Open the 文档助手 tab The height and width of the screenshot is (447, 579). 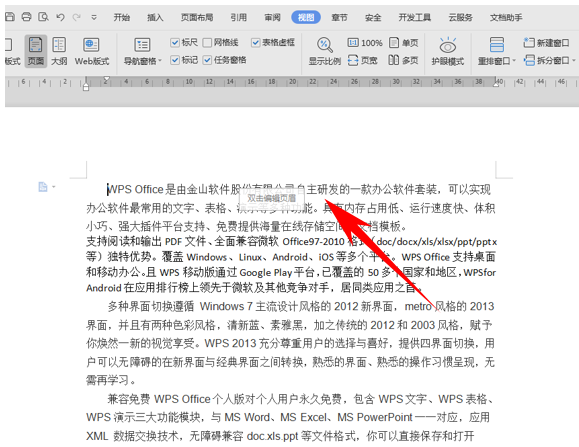[x=506, y=17]
